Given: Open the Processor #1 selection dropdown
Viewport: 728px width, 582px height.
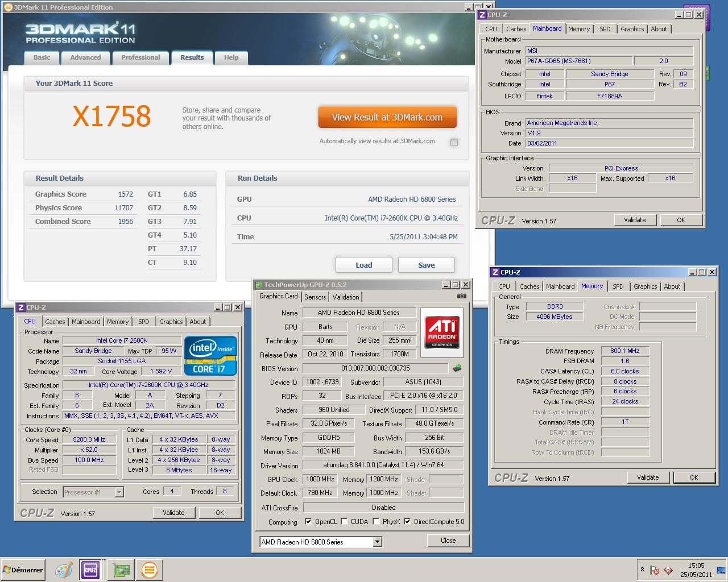Looking at the screenshot, I should pos(119,492).
